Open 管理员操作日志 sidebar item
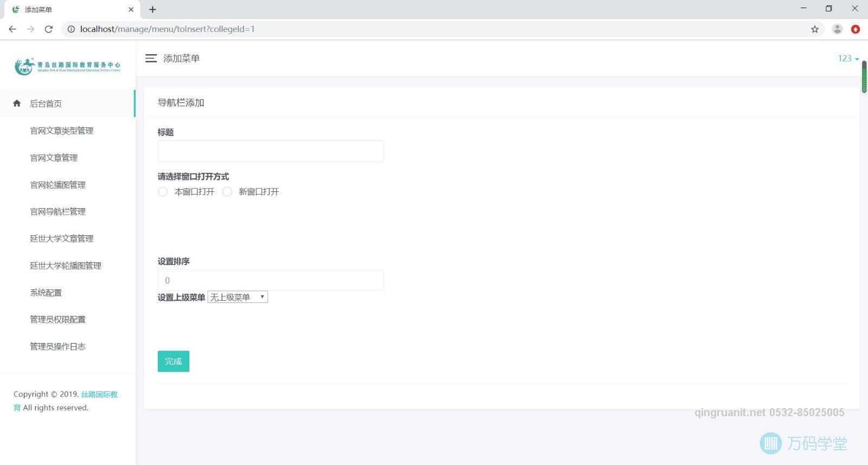 click(x=58, y=346)
